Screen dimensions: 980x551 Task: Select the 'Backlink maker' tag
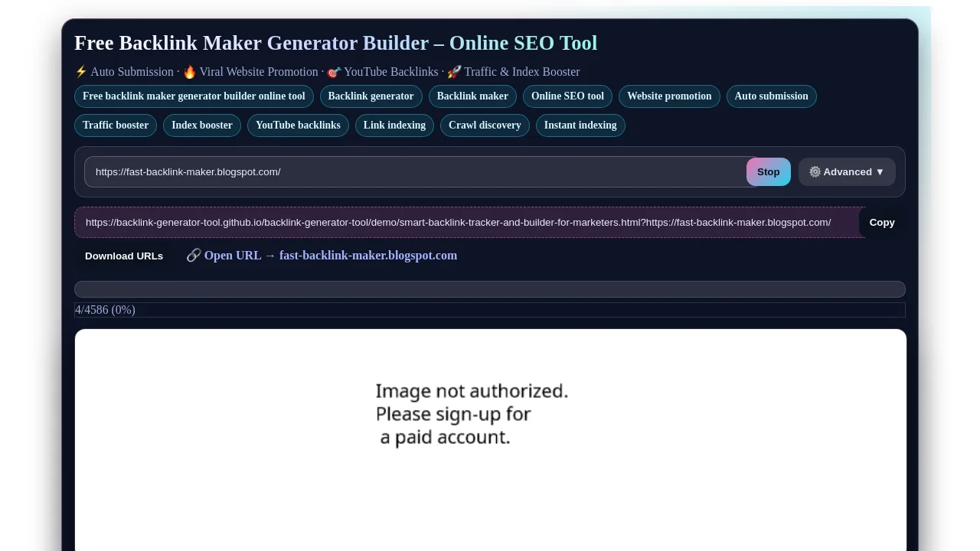472,96
